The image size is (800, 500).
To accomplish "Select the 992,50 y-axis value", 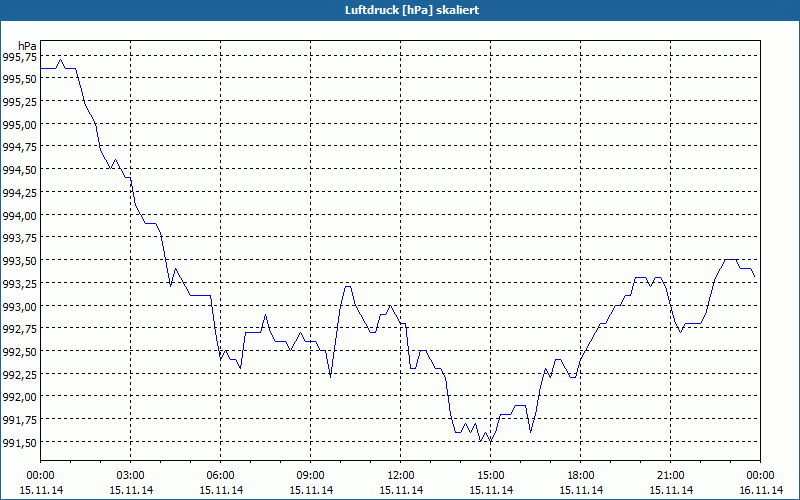I will tap(19, 352).
